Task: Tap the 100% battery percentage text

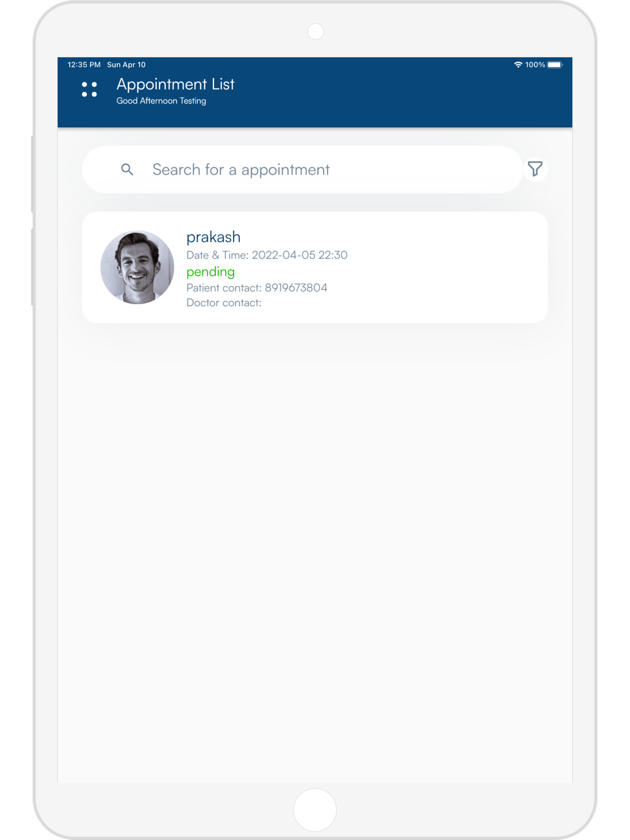Action: pos(535,65)
